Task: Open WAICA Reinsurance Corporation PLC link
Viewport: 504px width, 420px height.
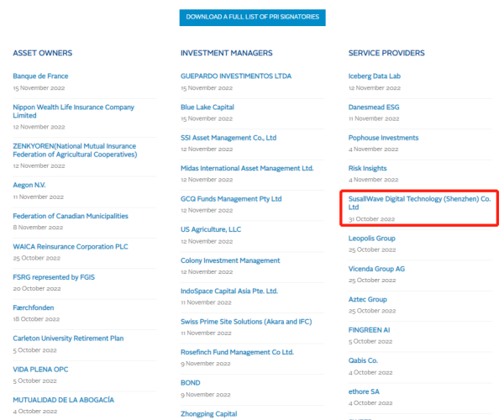Action: [71, 246]
